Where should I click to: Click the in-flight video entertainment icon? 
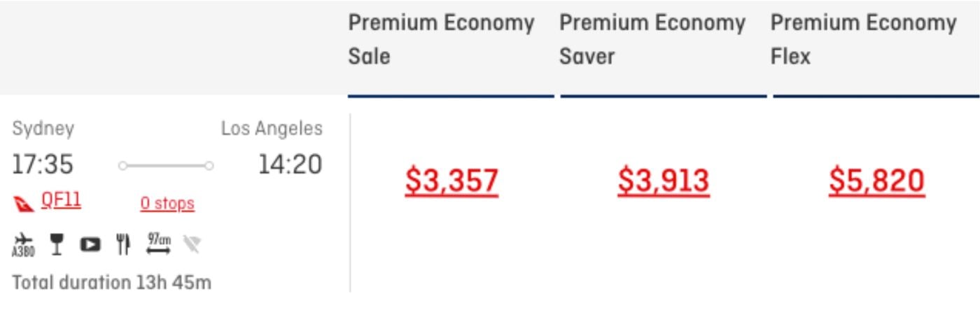90,245
